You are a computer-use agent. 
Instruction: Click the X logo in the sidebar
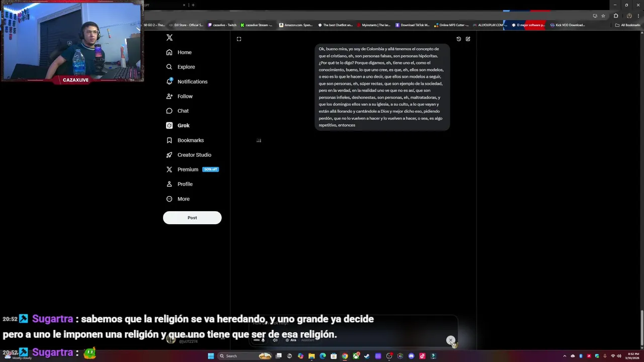[x=170, y=38]
